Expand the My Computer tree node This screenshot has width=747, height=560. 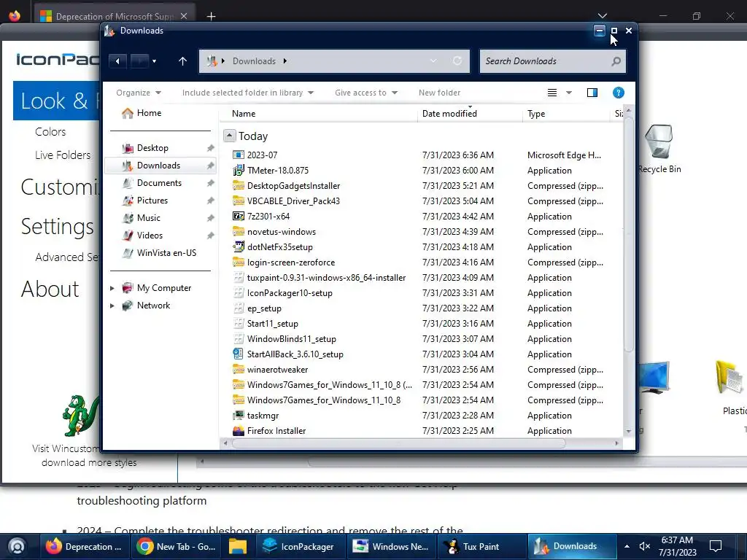(112, 288)
